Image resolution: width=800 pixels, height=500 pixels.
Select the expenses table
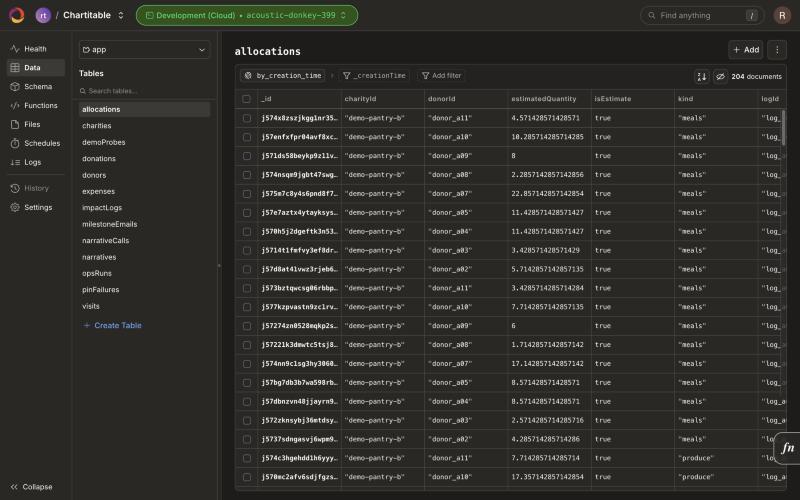[144, 191]
